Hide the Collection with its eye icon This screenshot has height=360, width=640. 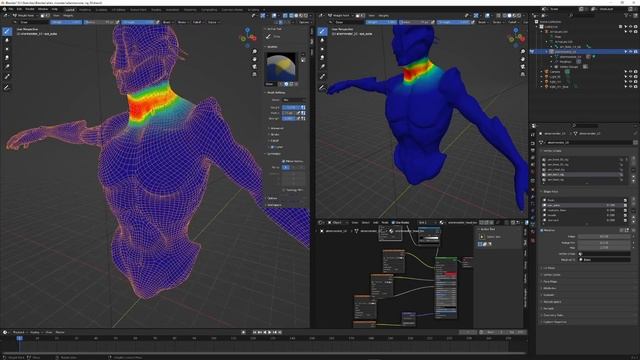point(631,27)
